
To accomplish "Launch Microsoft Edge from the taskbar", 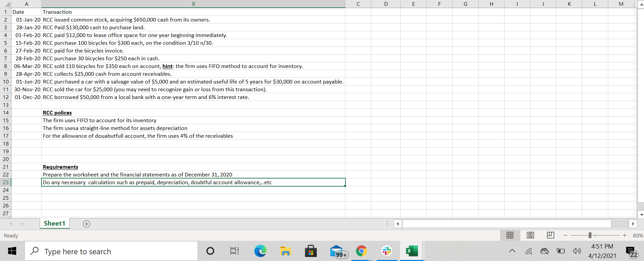I will tap(260, 251).
